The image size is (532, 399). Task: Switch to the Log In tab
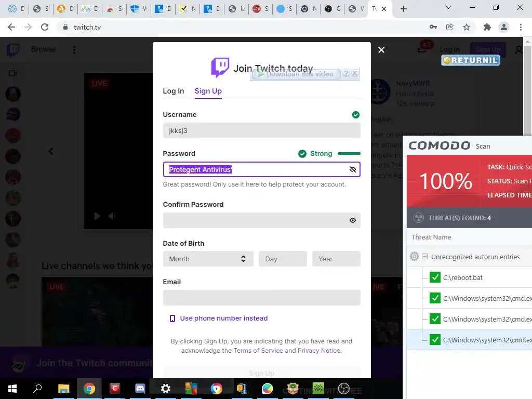pos(174,91)
